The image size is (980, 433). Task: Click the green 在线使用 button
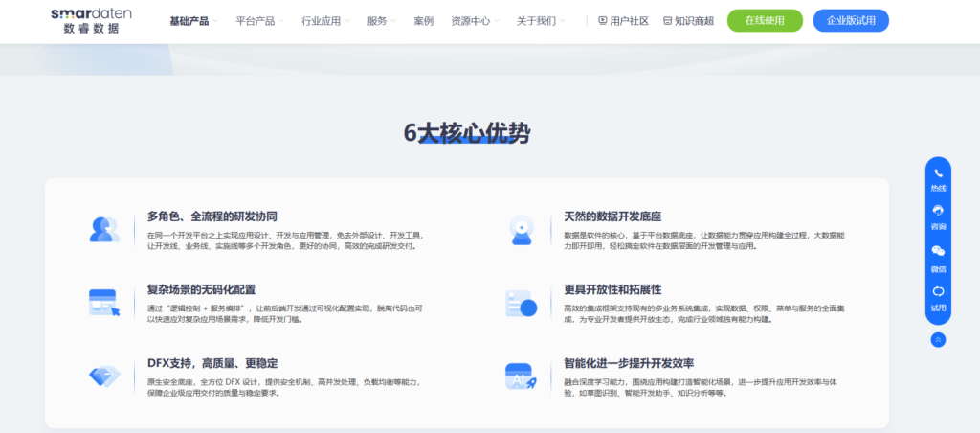click(x=765, y=20)
